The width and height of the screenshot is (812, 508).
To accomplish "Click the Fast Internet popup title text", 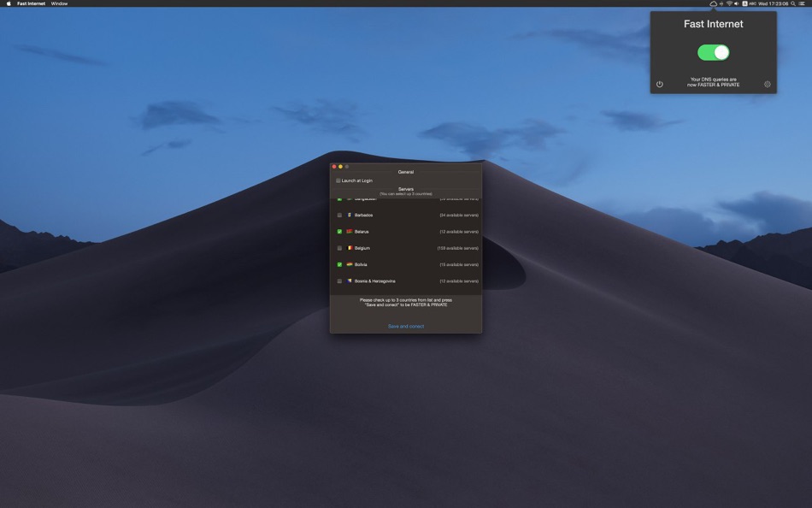I will (x=713, y=24).
